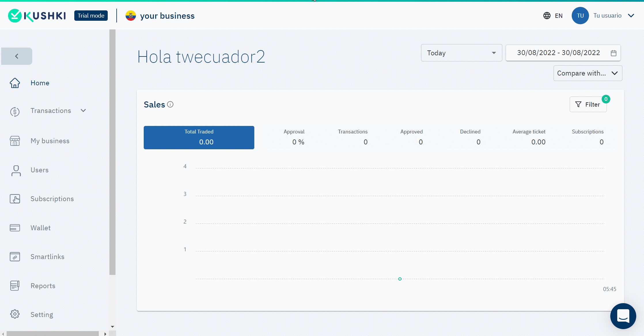The width and height of the screenshot is (644, 336).
Task: Click the Users sidebar icon
Action: coord(16,170)
